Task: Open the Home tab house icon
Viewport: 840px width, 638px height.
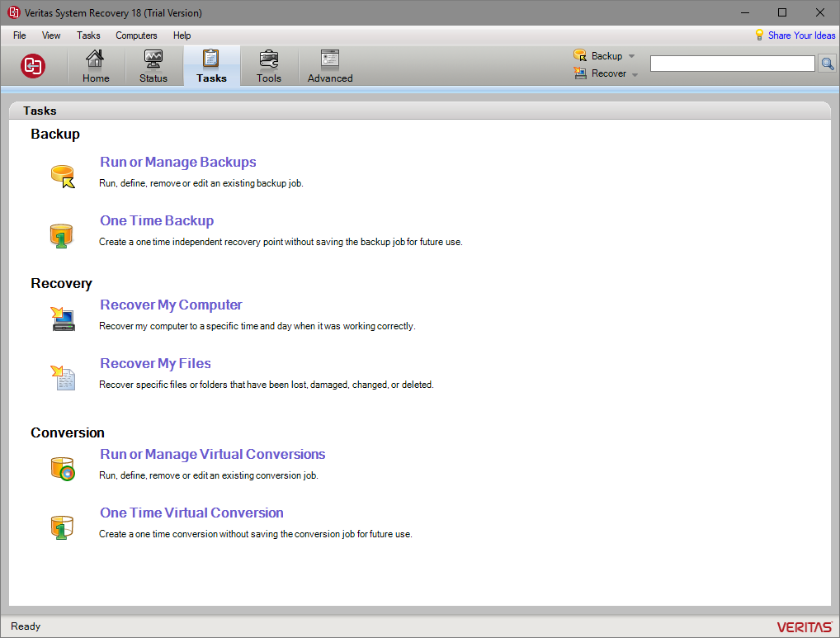Action: 96,59
